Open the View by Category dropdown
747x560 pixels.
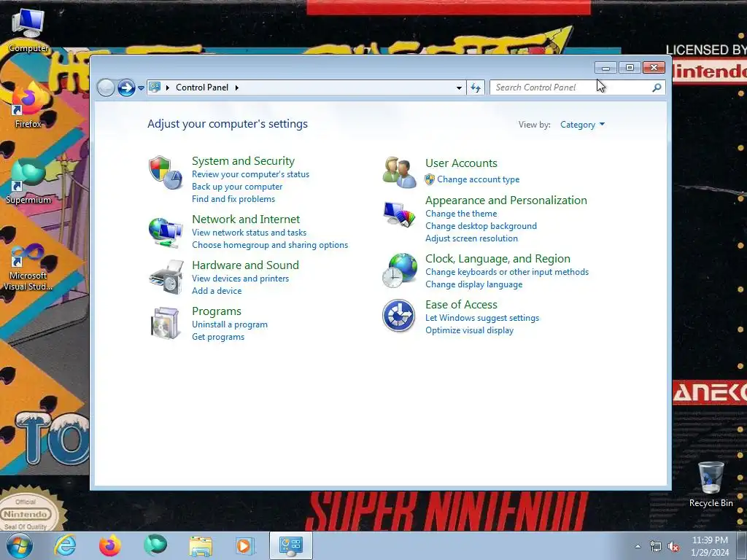582,125
